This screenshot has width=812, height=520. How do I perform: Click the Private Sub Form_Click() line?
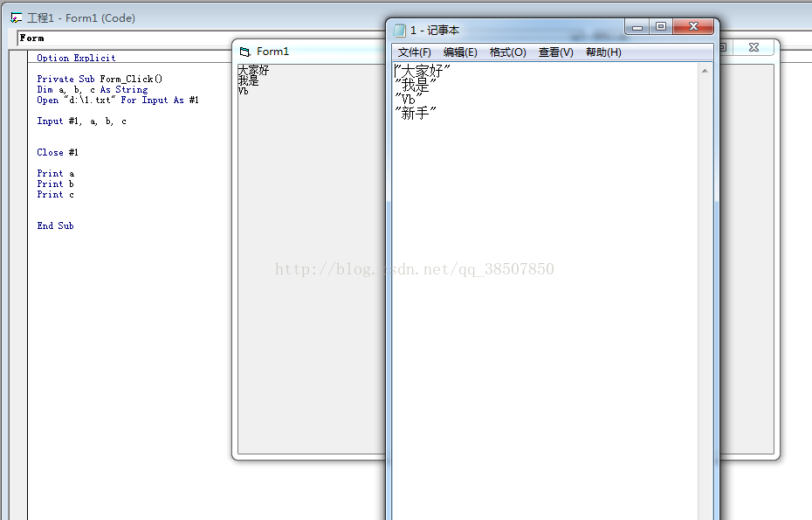pyautogui.click(x=100, y=79)
